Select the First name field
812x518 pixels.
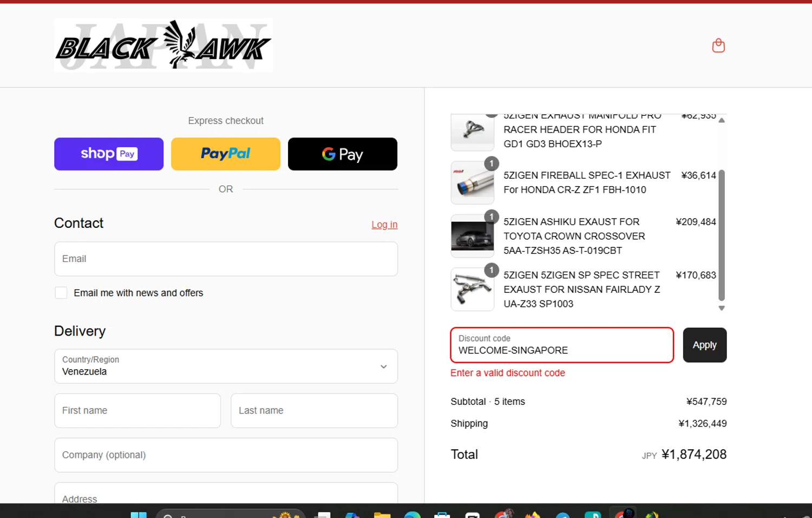click(137, 411)
